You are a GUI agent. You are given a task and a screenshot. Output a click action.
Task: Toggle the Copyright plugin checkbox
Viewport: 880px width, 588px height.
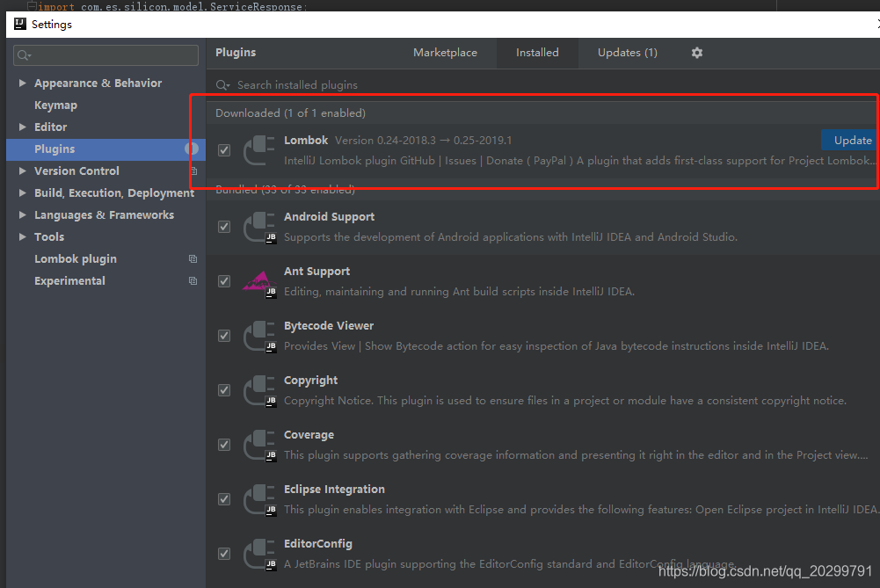(224, 390)
